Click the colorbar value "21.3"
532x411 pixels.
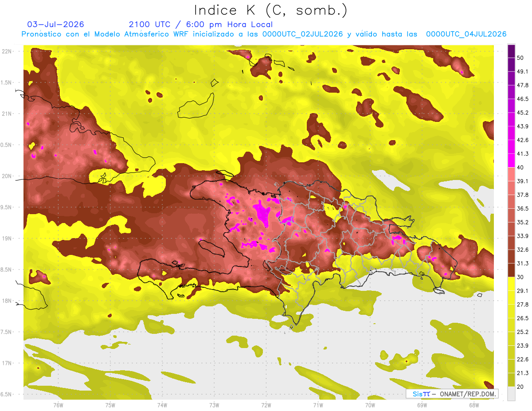tap(523, 373)
